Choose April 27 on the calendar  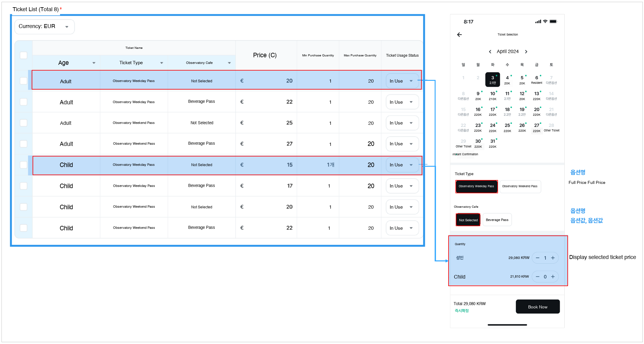pyautogui.click(x=537, y=128)
